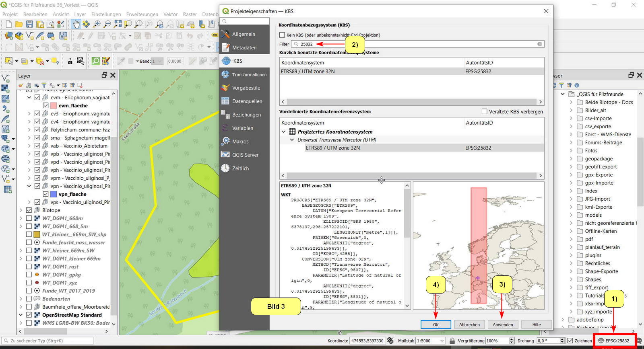The height and width of the screenshot is (349, 644).
Task: Uncheck the OpenStreetMap Standard layer
Action: point(29,315)
